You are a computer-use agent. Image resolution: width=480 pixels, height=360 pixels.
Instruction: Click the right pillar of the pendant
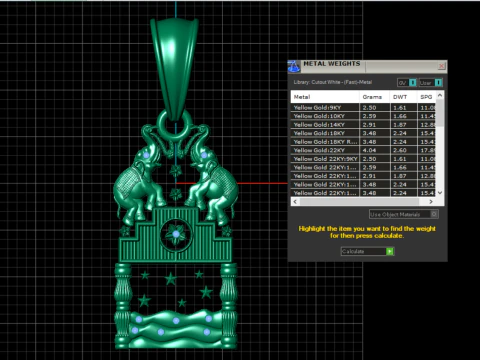click(229, 306)
